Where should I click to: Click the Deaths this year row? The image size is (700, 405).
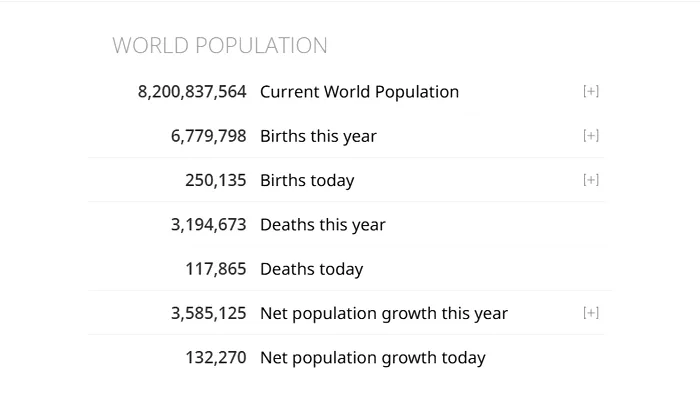(x=346, y=224)
